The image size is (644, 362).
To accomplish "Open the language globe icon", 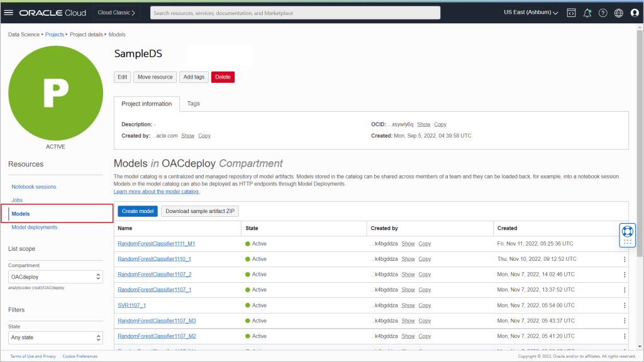I will pyautogui.click(x=618, y=12).
